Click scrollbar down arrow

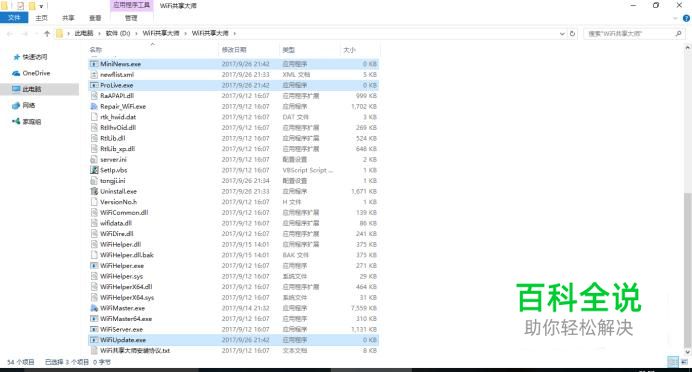coord(688,352)
